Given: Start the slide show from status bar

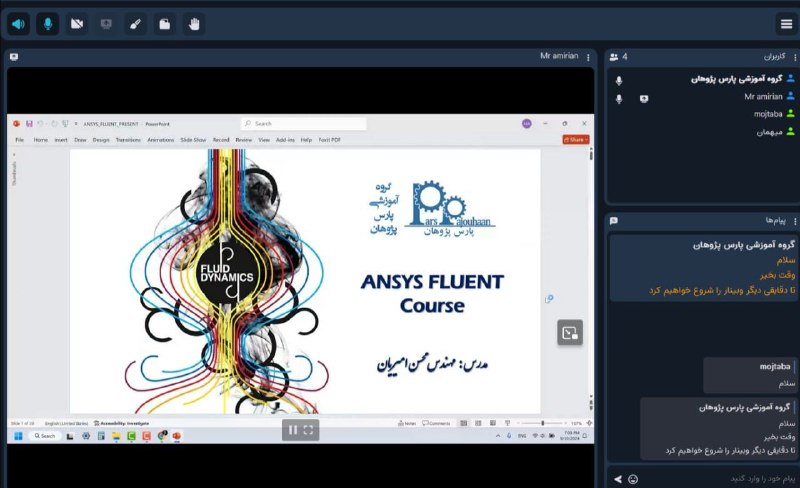Looking at the screenshot, I should click(x=507, y=423).
